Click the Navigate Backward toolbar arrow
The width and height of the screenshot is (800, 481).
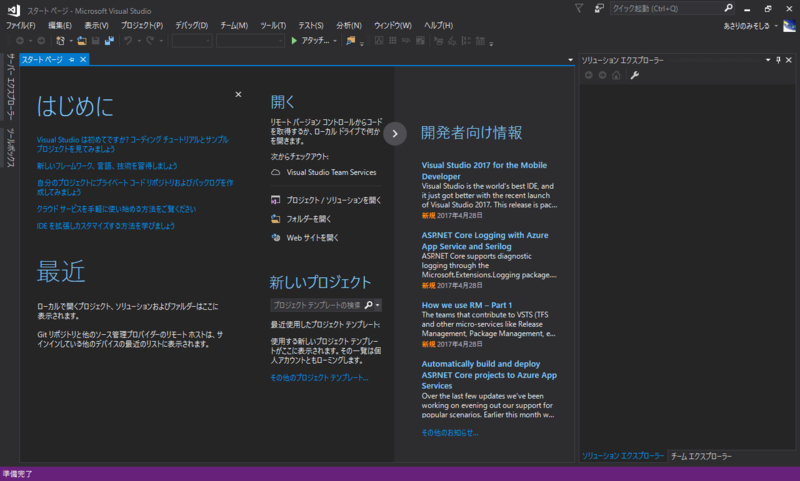[20, 40]
